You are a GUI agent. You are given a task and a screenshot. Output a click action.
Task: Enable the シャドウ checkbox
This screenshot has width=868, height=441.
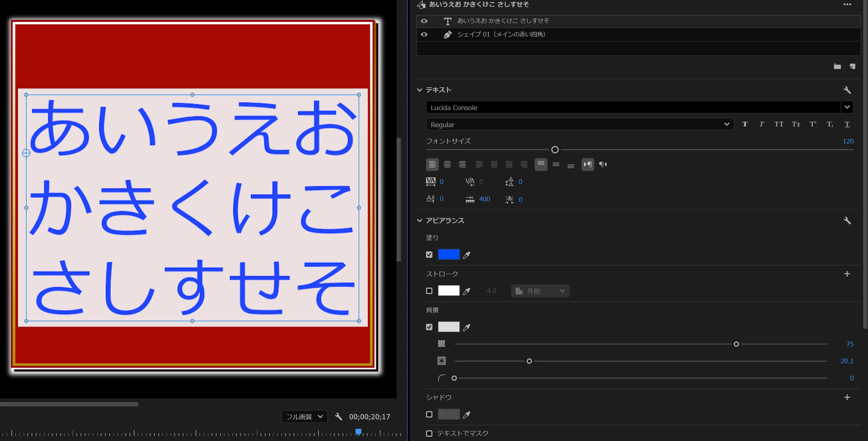pos(429,414)
